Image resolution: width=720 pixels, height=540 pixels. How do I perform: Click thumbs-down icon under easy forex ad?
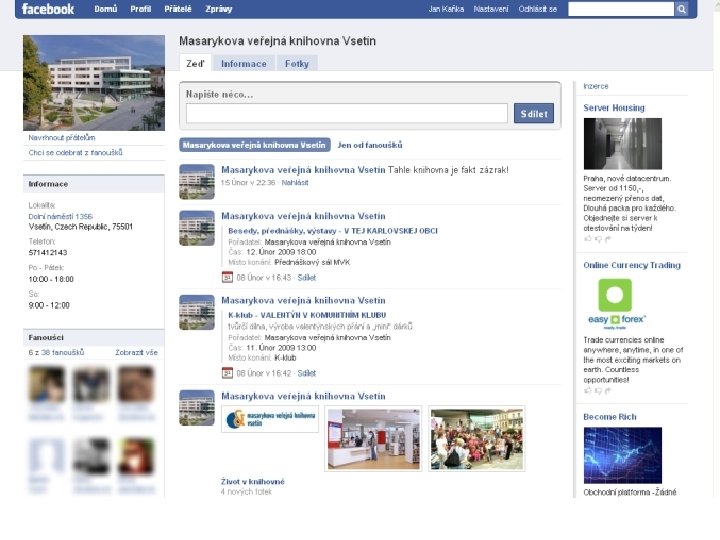pos(598,391)
